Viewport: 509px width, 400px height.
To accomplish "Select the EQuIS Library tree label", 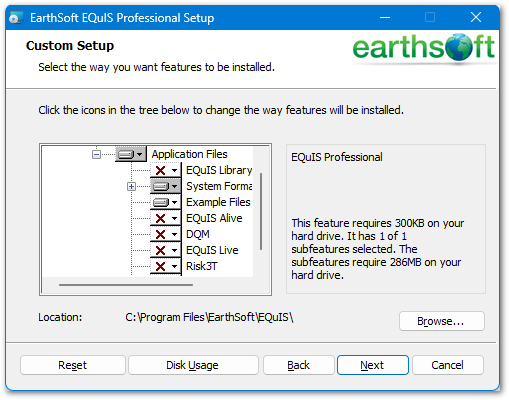I will [219, 170].
